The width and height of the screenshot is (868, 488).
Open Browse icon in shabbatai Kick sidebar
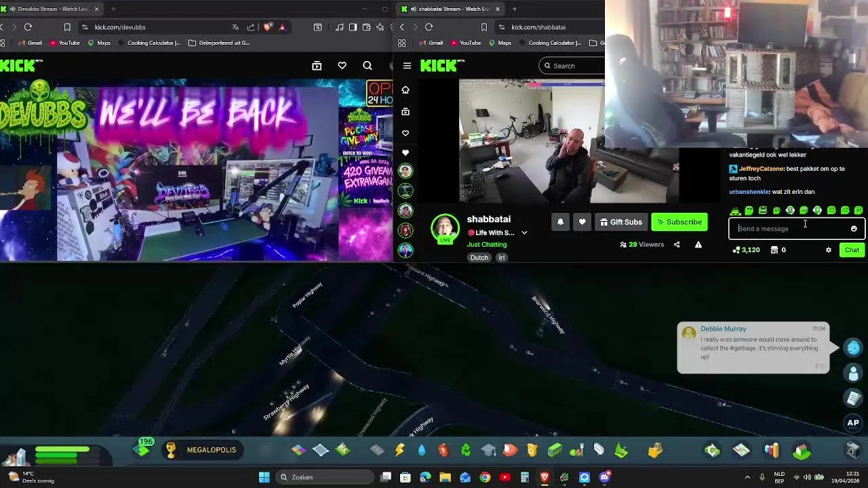click(406, 111)
